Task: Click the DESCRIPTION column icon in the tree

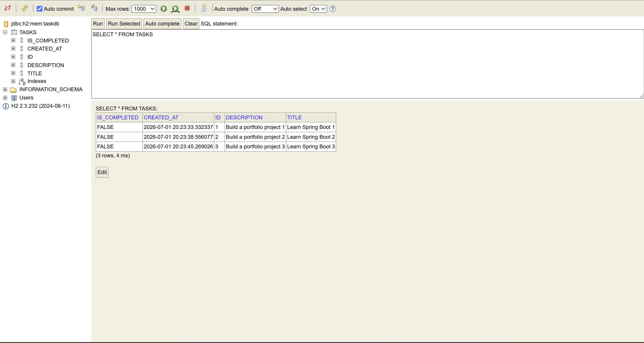Action: (x=22, y=65)
